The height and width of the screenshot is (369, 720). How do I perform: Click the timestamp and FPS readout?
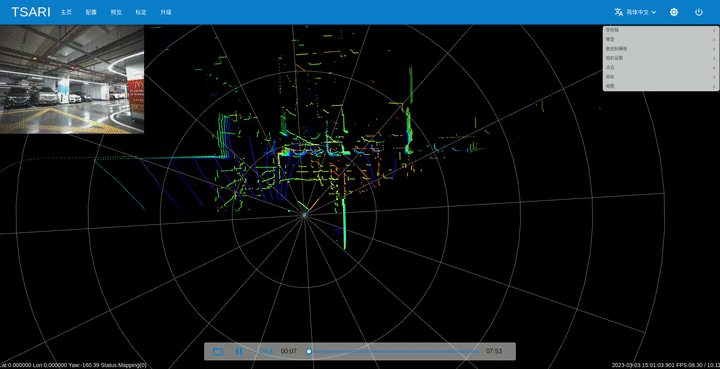[666, 365]
